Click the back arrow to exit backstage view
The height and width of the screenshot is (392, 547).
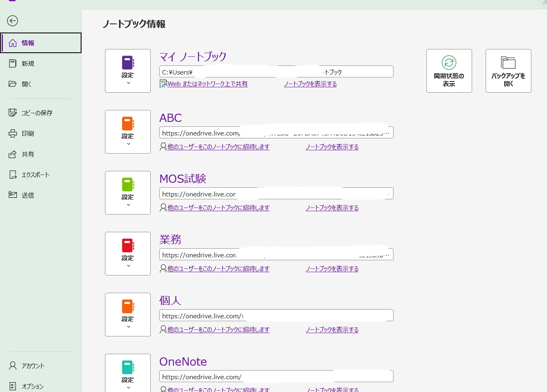pyautogui.click(x=12, y=21)
